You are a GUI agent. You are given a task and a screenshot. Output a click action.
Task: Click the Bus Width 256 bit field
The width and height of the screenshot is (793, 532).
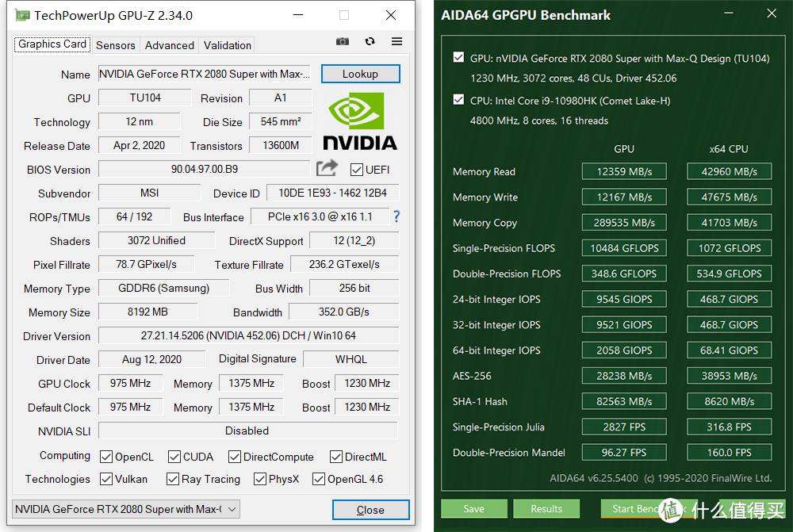click(x=354, y=288)
